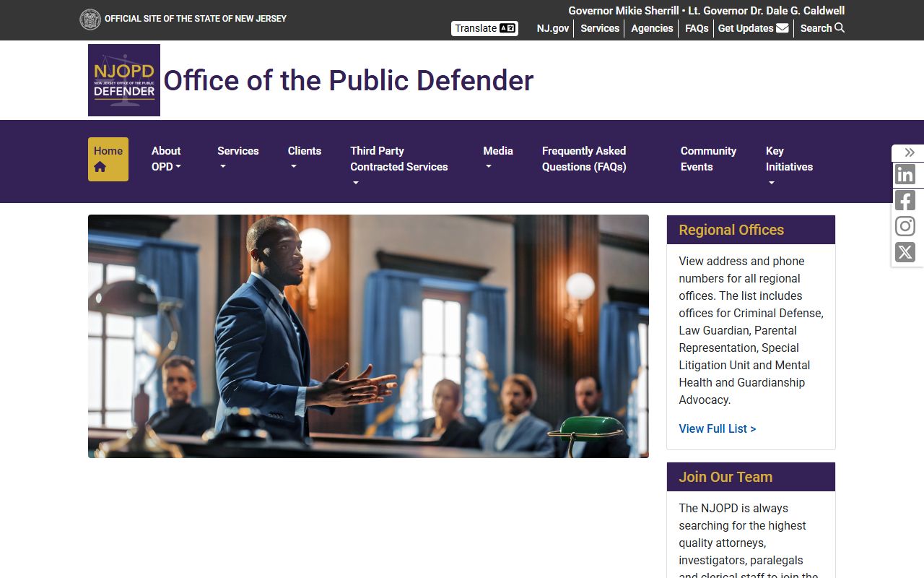Open the Facebook social icon
The height and width of the screenshot is (578, 924).
pyautogui.click(x=905, y=200)
